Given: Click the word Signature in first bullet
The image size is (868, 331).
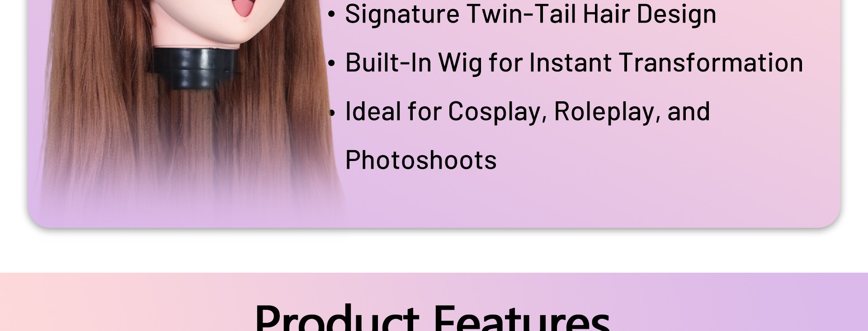Looking at the screenshot, I should pyautogui.click(x=402, y=14).
